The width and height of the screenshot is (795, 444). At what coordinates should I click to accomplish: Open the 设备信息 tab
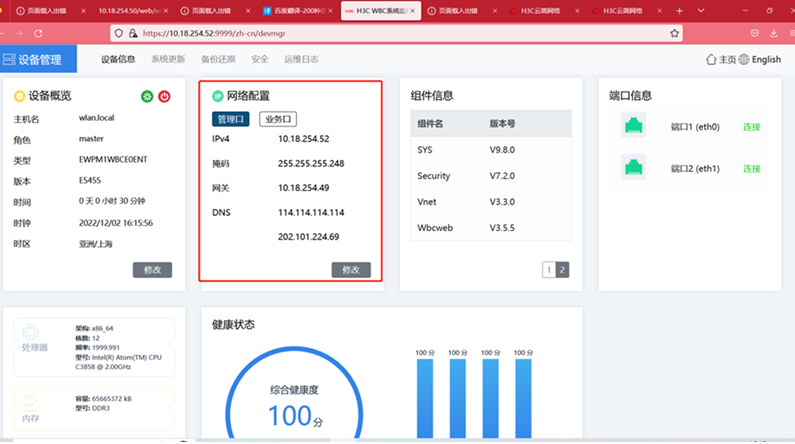(118, 59)
